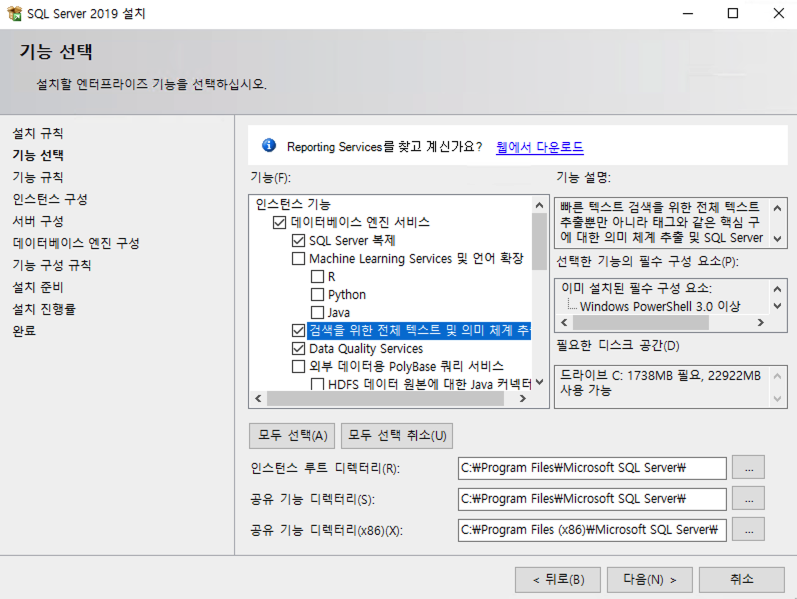Select 설치 진행률 step in sidebar

[x=44, y=309]
